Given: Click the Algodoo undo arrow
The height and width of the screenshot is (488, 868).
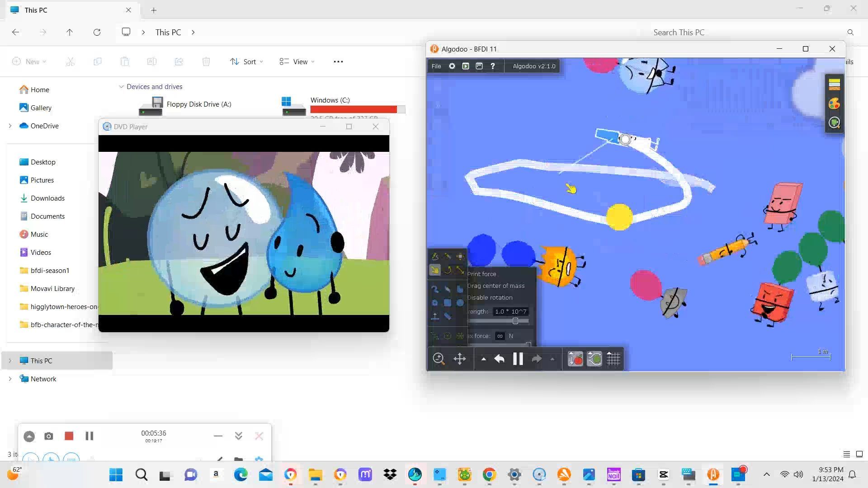Looking at the screenshot, I should (499, 359).
